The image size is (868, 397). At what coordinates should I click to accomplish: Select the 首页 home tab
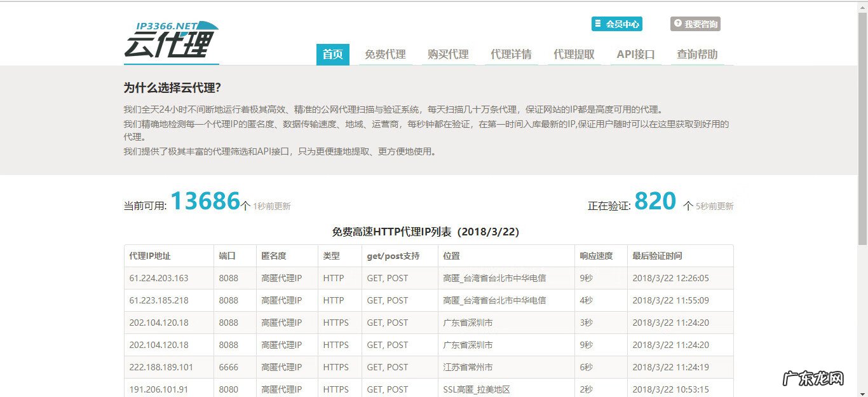(332, 54)
